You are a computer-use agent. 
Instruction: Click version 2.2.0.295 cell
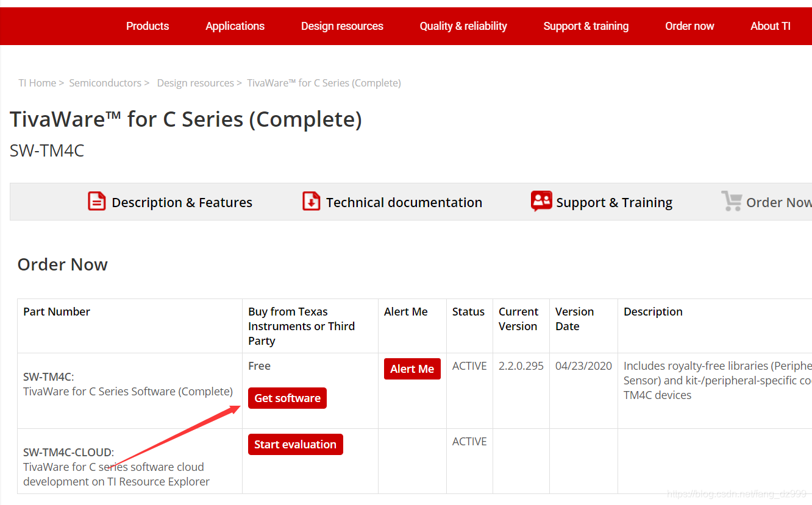[x=521, y=366]
